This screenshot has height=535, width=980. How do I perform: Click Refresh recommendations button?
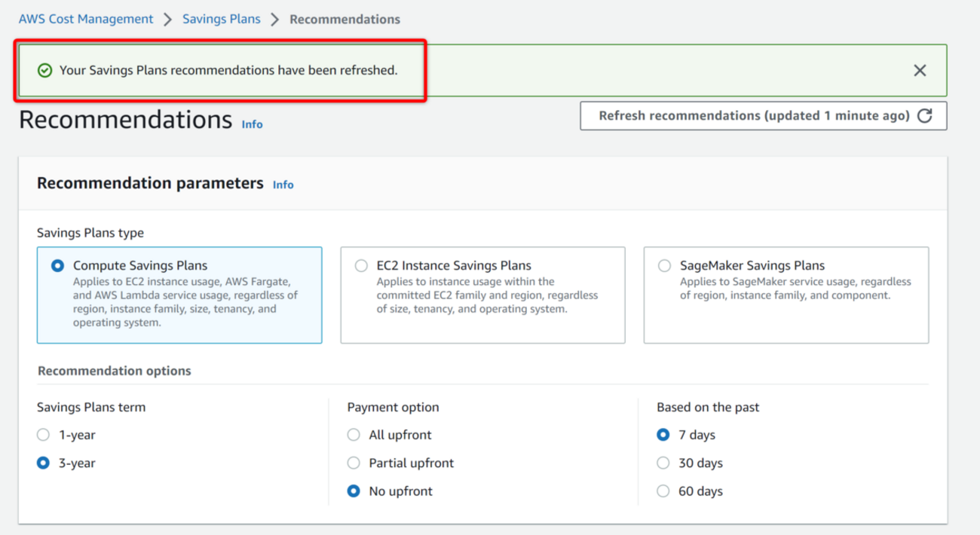[754, 116]
